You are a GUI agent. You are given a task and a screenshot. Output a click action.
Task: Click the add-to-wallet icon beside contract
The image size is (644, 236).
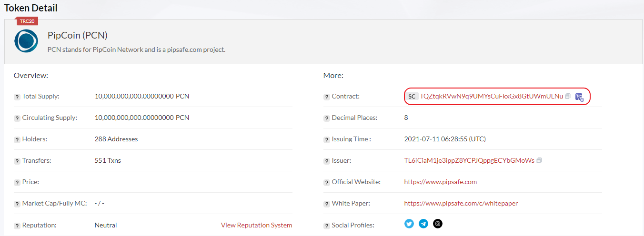[580, 97]
